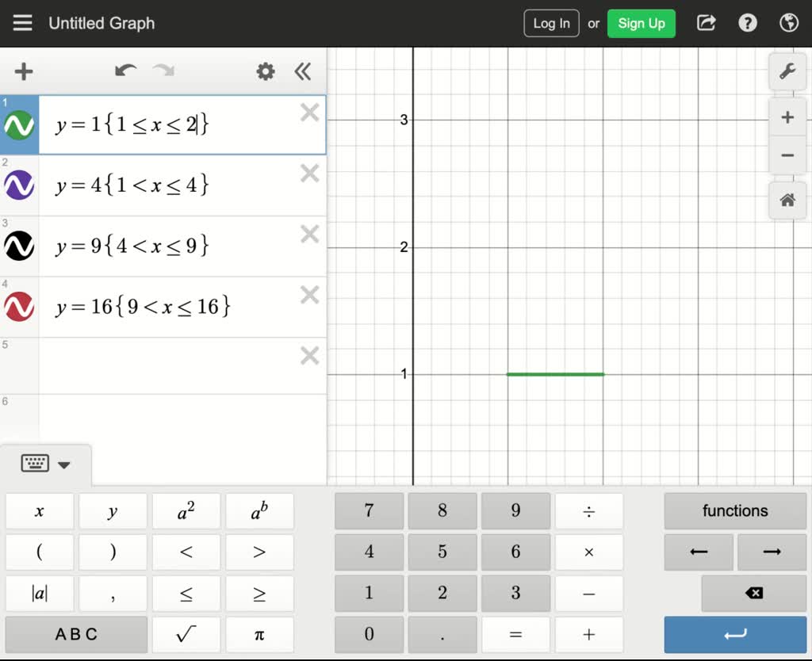Collapse the expression list panel

pyautogui.click(x=302, y=71)
